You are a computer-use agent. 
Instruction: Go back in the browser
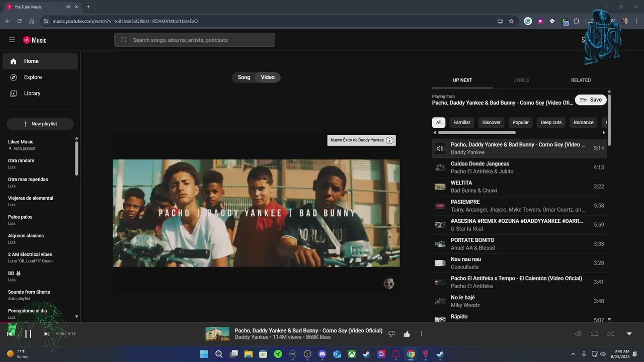(x=7, y=21)
